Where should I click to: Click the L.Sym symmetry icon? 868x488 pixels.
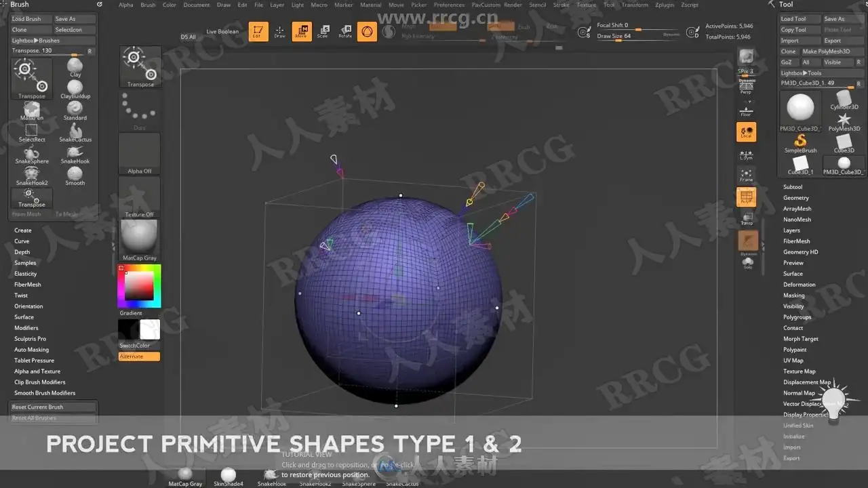click(747, 154)
